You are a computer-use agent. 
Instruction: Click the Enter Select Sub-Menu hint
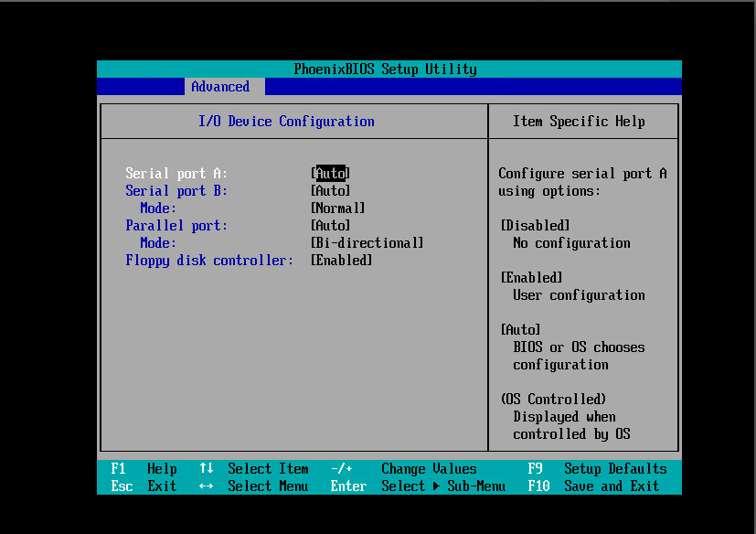pyautogui.click(x=418, y=486)
